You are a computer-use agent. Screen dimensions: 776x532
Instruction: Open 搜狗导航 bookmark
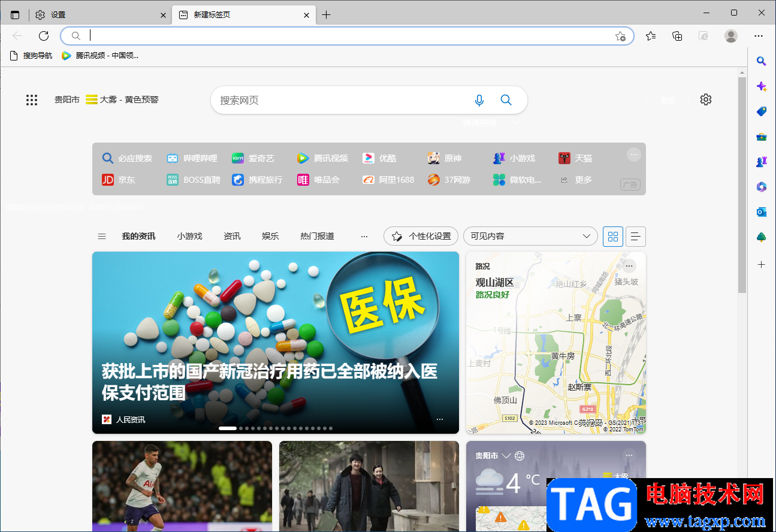point(31,56)
